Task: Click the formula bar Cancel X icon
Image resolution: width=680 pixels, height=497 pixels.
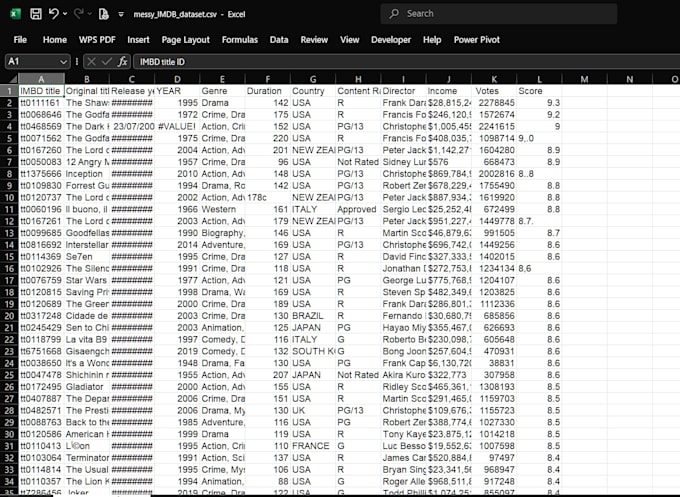Action: 91,62
